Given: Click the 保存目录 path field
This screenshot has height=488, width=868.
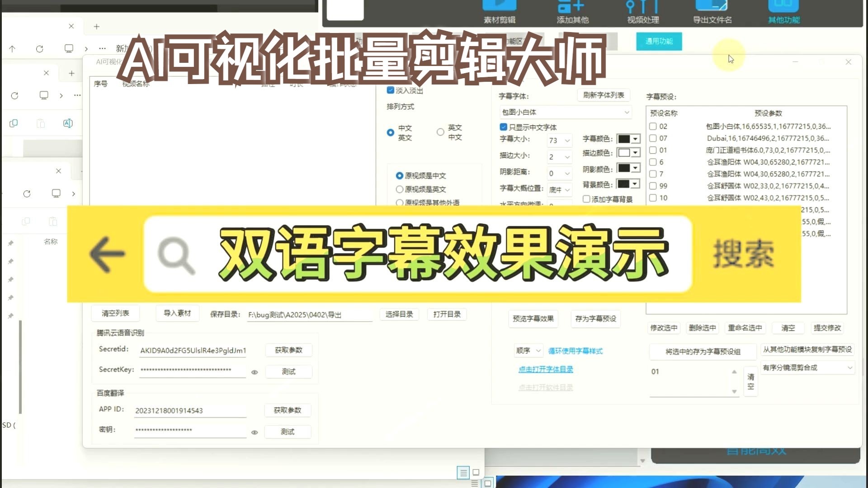Looking at the screenshot, I should click(310, 315).
